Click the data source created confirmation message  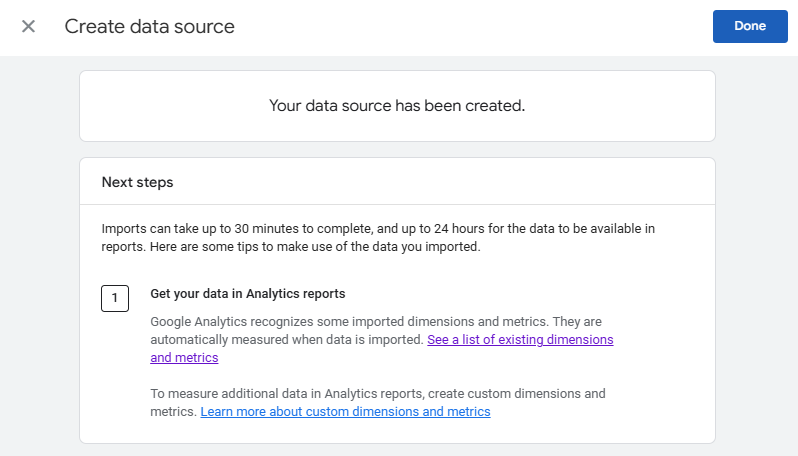pyautogui.click(x=397, y=105)
